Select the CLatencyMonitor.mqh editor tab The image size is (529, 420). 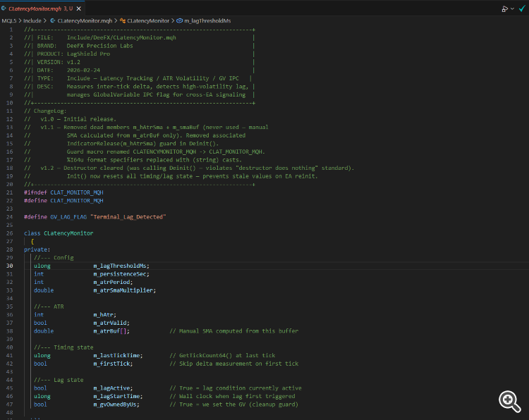point(37,8)
